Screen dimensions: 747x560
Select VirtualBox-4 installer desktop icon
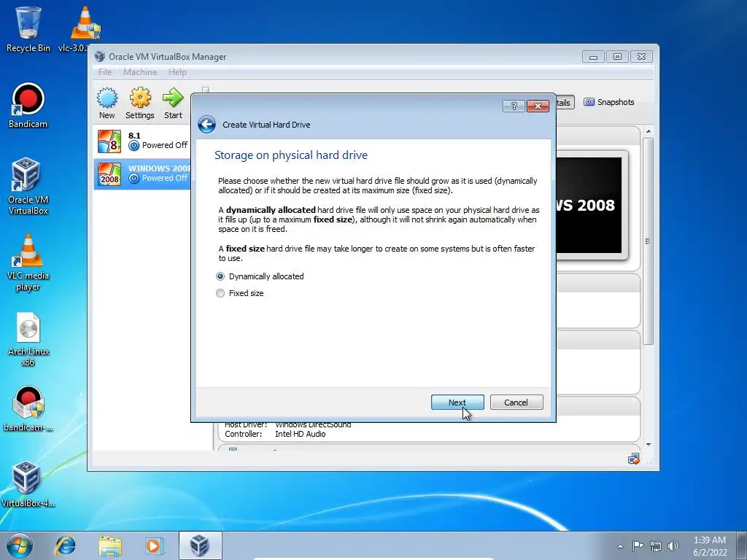click(x=28, y=484)
